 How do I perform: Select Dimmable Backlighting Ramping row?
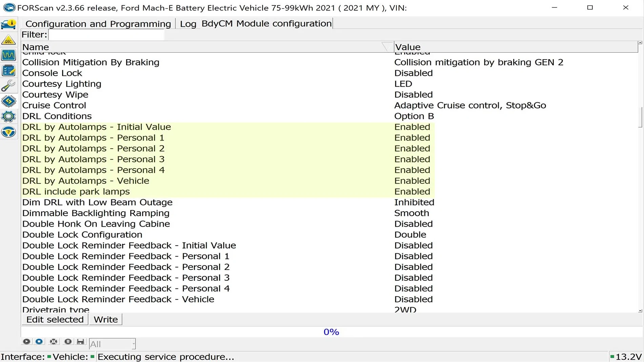[329, 213]
